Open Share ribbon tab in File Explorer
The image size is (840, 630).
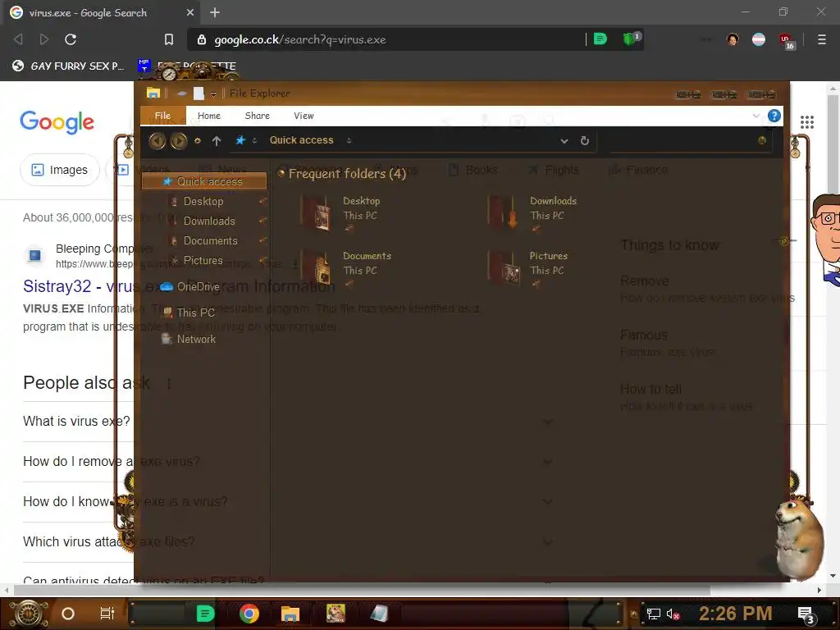pos(257,116)
